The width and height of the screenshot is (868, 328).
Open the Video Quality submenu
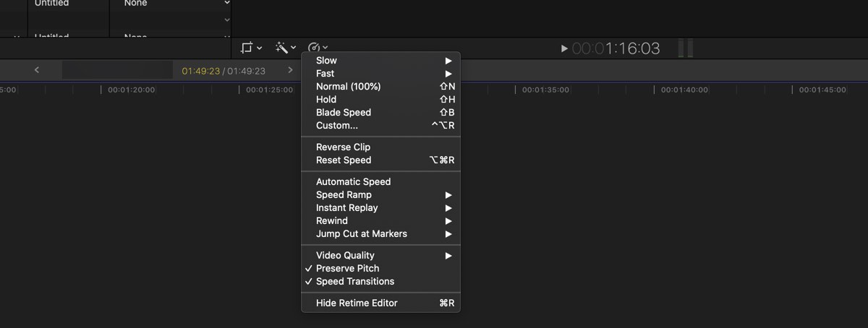click(x=380, y=255)
